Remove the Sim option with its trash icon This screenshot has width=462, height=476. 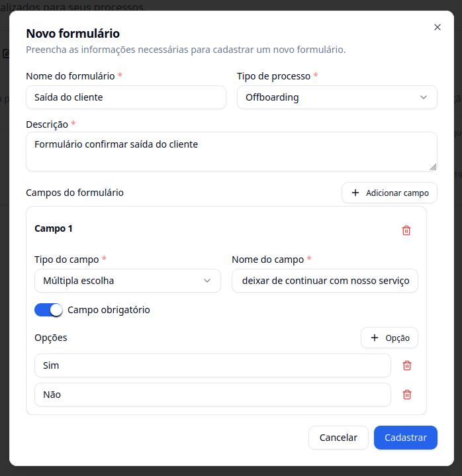pos(407,365)
